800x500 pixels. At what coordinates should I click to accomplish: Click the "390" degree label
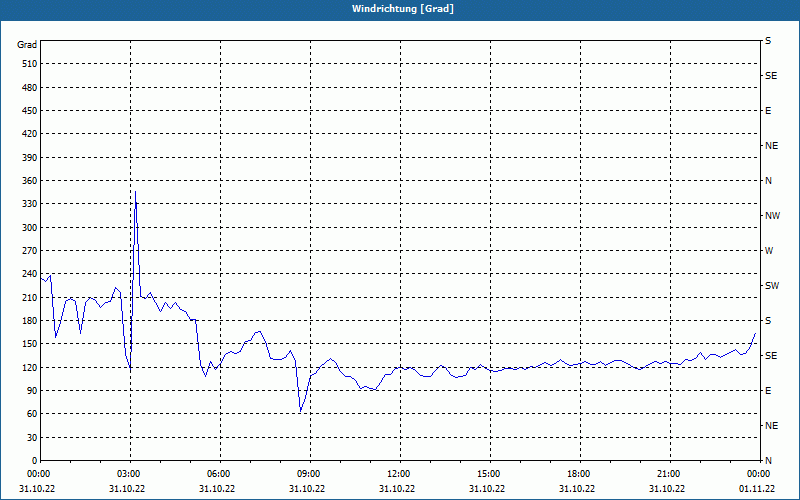[30, 158]
